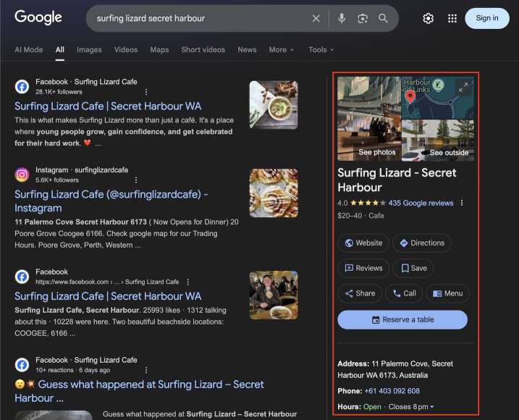Clear the search box with the X icon
Screen dimensions: 519x420
pyautogui.click(x=316, y=18)
